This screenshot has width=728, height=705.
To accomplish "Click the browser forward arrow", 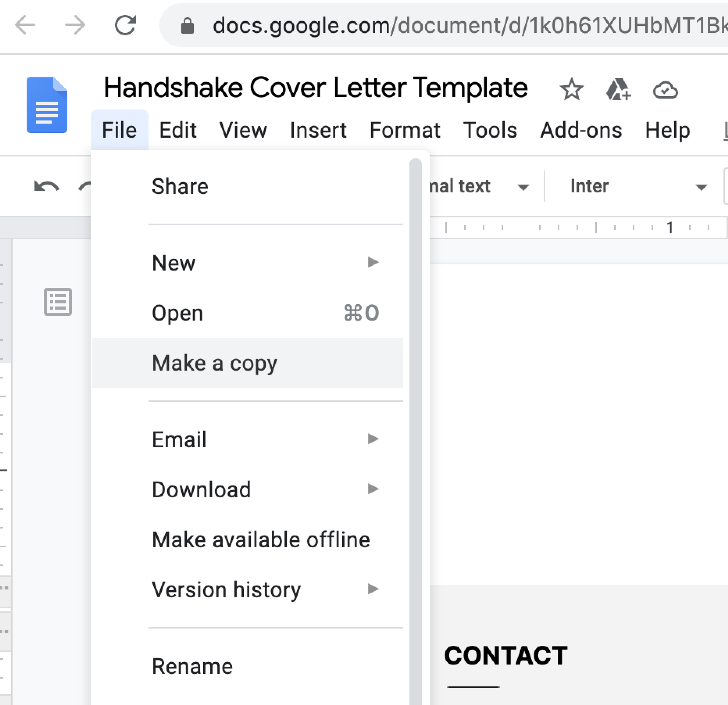I will coord(75,25).
